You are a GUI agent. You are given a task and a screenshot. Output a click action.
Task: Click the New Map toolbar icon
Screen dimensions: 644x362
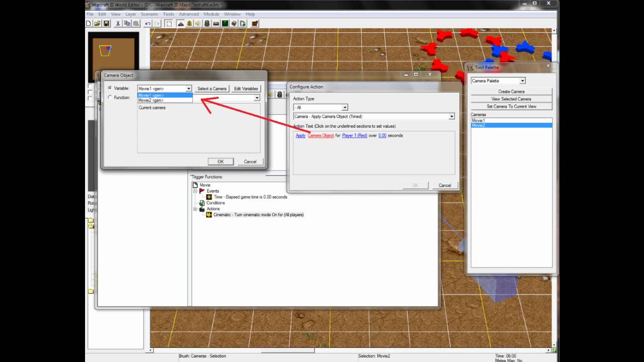tap(89, 23)
